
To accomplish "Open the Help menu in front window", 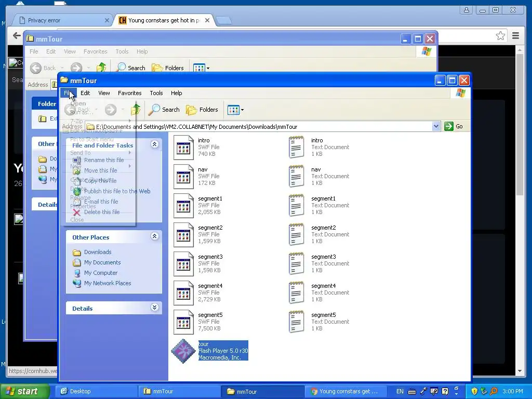I will (x=177, y=93).
